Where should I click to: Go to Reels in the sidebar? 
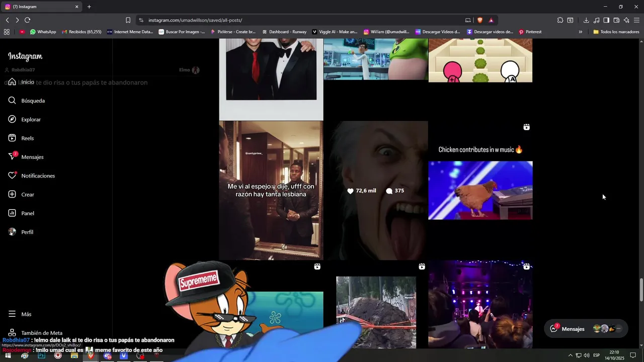point(21,138)
